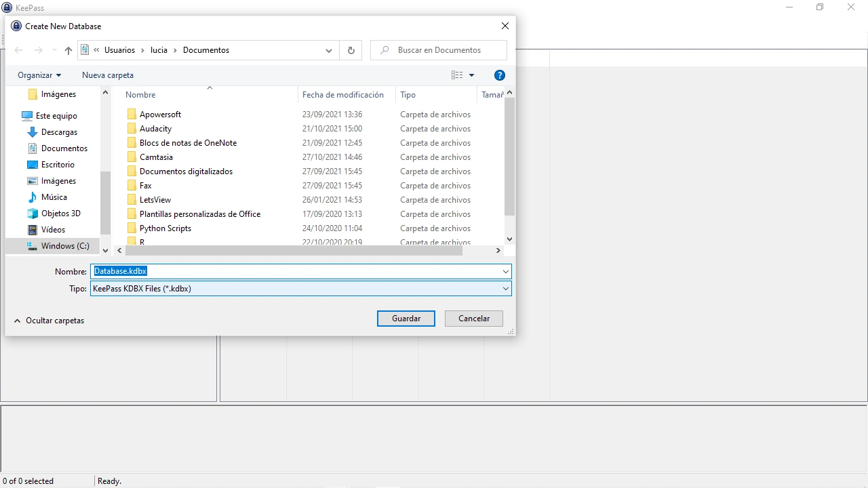Open Imágenes under Este equipo
Image resolution: width=868 pixels, height=488 pixels.
[58, 181]
